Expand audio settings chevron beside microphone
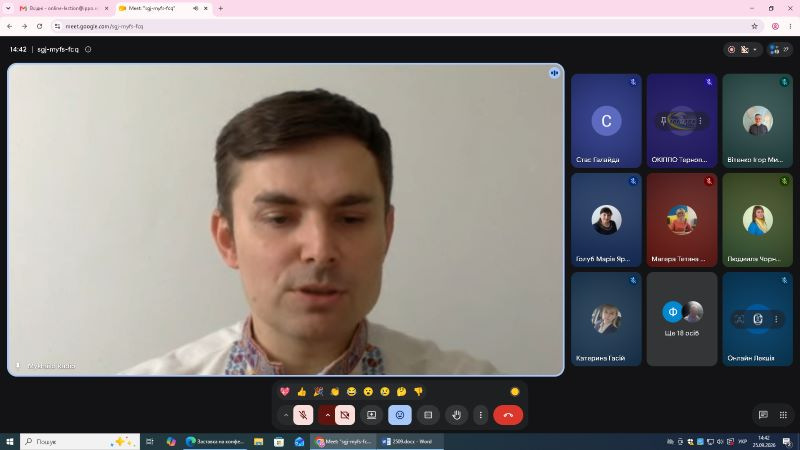The height and width of the screenshot is (450, 800). (286, 415)
